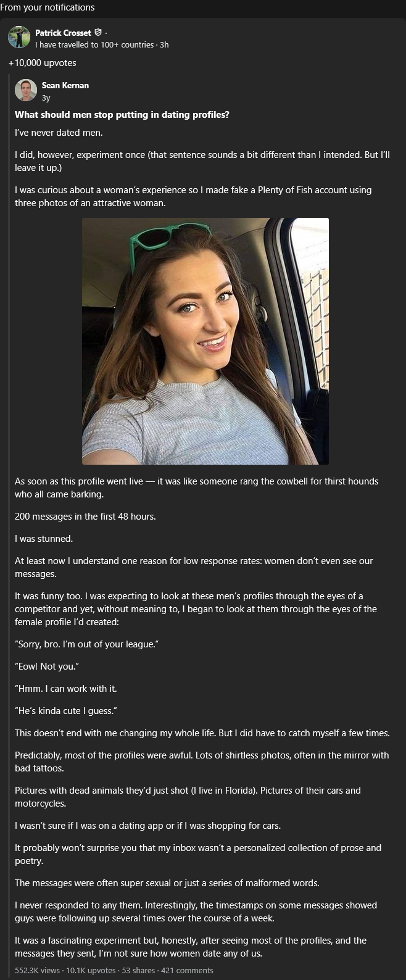This screenshot has height=980, width=406.
Task: Click 'I have travelled to 100+ countries' credential
Action: pos(94,44)
